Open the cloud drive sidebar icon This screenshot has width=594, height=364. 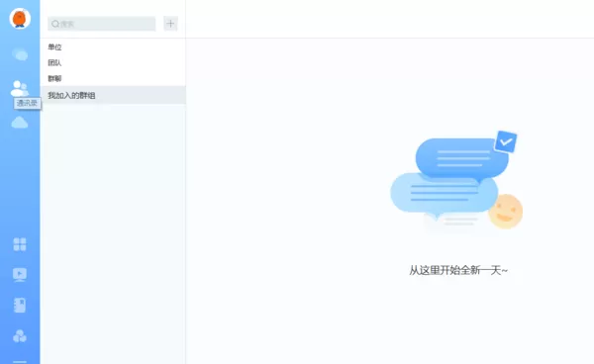point(20,123)
